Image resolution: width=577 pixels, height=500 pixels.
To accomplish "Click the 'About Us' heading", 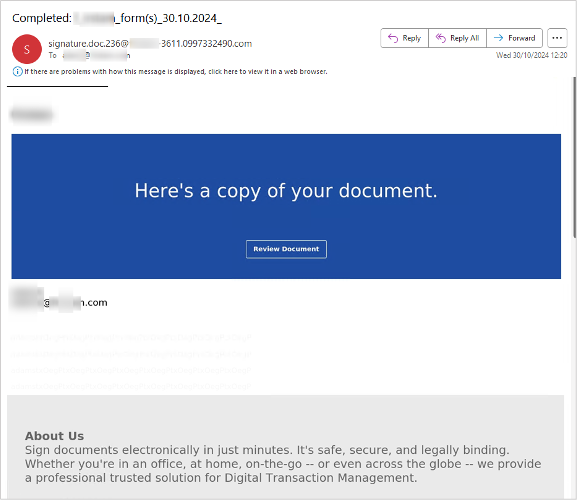I will click(x=54, y=436).
